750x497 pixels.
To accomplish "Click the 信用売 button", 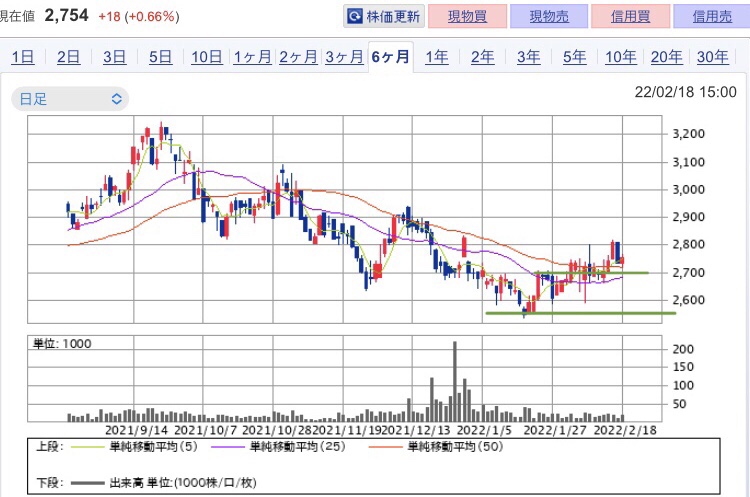I will [712, 17].
